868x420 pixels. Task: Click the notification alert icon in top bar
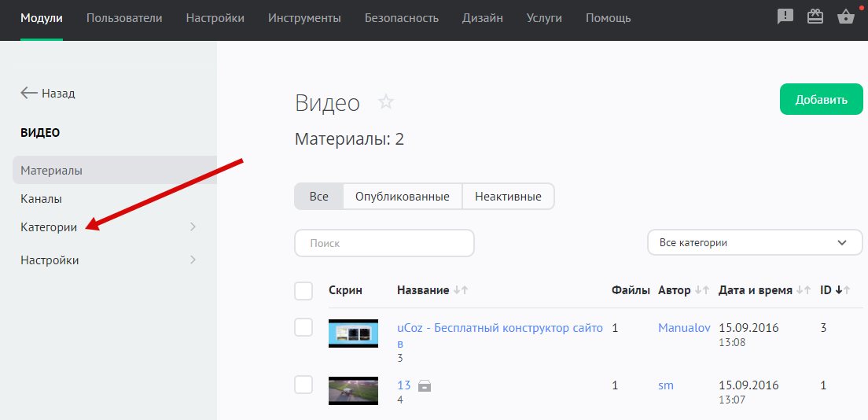[x=785, y=17]
